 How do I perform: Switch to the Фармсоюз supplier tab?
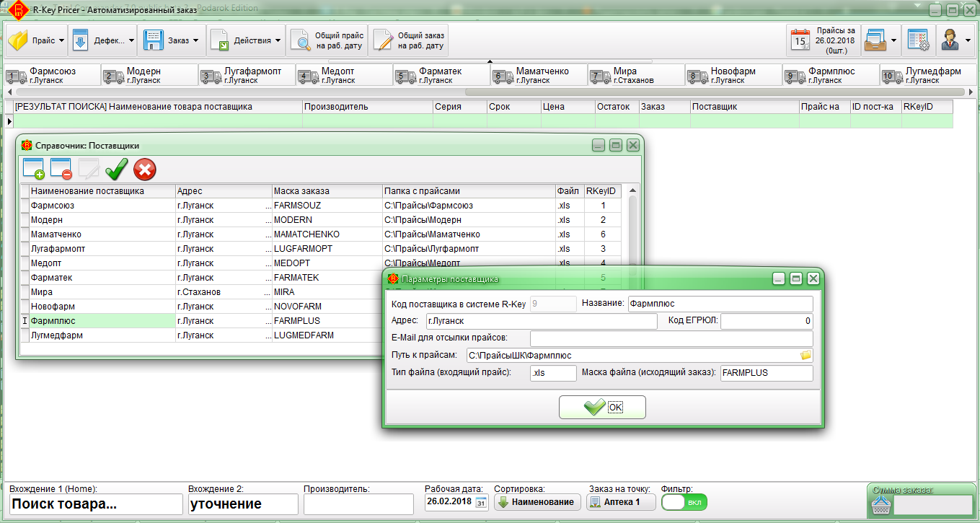tap(51, 75)
